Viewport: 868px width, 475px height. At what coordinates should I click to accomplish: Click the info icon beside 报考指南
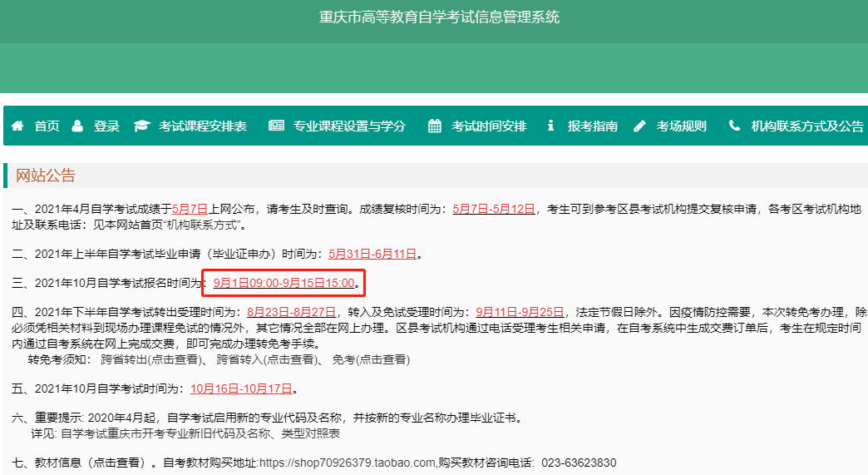(550, 126)
